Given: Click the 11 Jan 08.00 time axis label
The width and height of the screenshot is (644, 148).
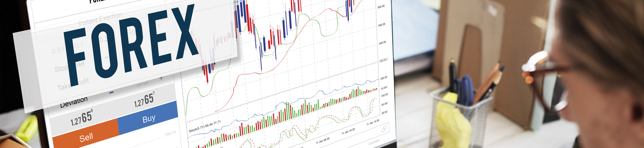Looking at the screenshot, I should point(323,140).
